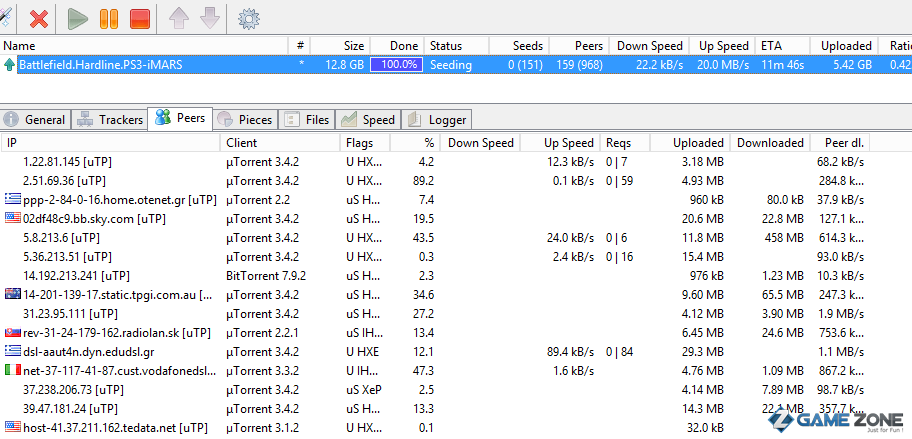Start the torrent with green play icon
This screenshot has height=439, width=912.
point(77,19)
